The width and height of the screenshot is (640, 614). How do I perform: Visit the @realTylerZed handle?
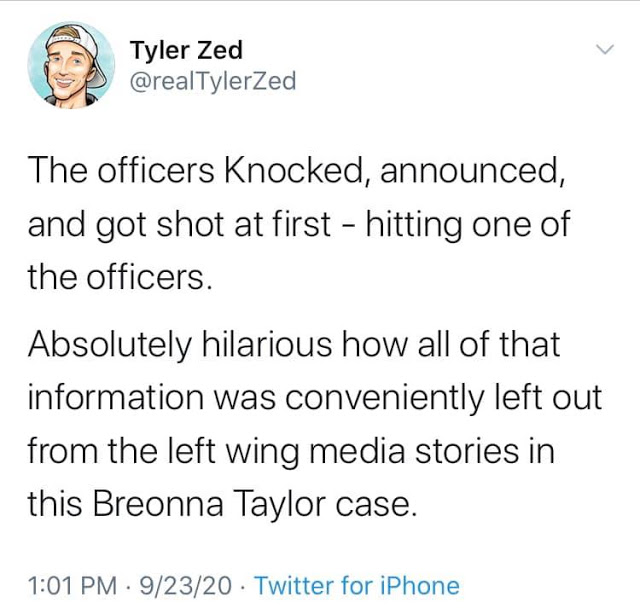(213, 81)
